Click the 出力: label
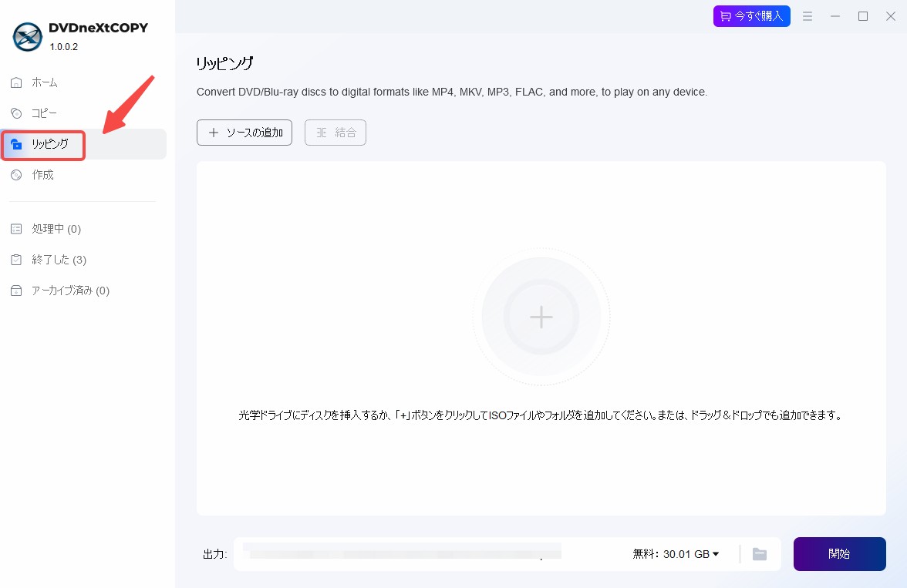907x588 pixels. pos(214,554)
